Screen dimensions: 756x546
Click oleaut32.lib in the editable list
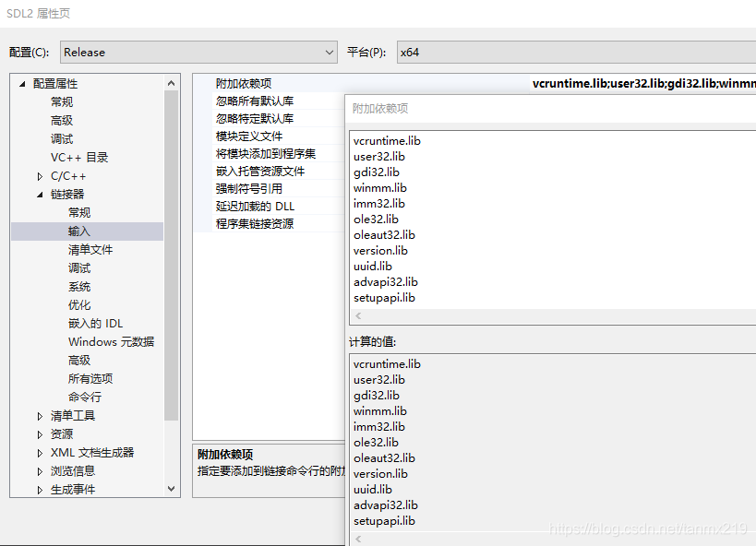pyautogui.click(x=384, y=235)
